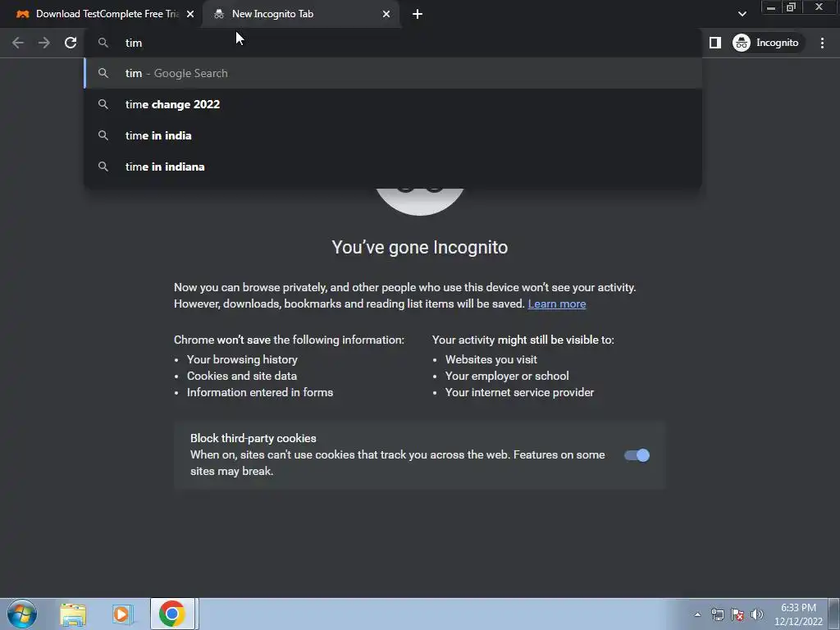The width and height of the screenshot is (840, 630).
Task: Click 'Your internet service provider' text
Action: point(519,393)
